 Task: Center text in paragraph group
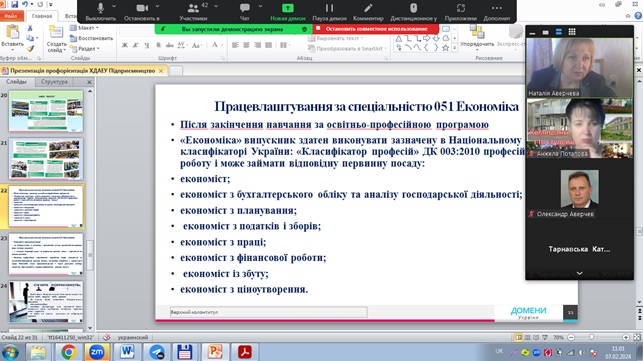(x=246, y=45)
